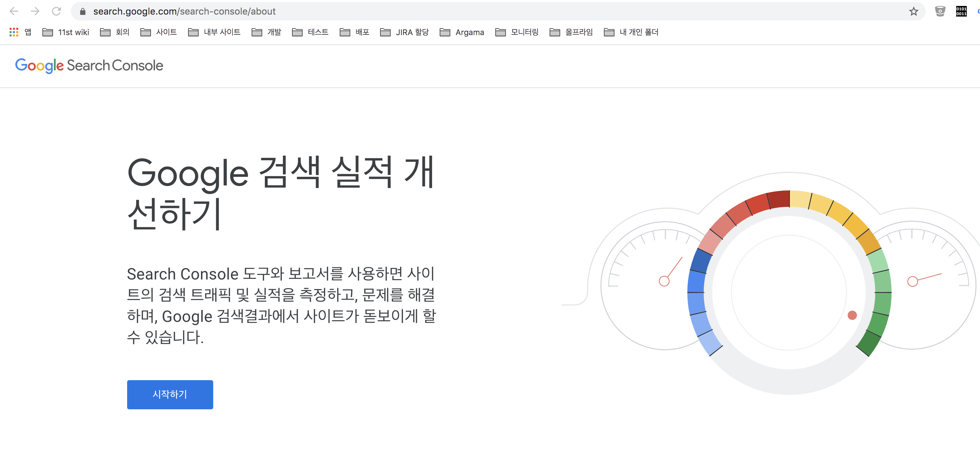Open the 모니터링 bookmark folder

pyautogui.click(x=517, y=32)
